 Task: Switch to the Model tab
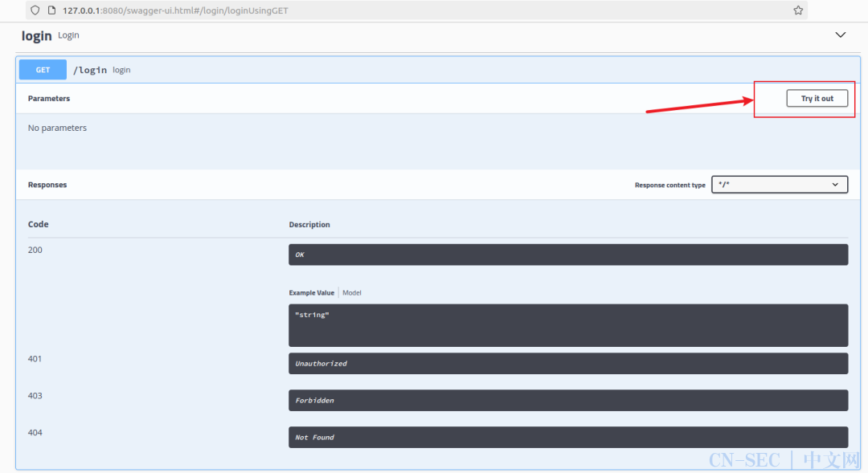(351, 292)
